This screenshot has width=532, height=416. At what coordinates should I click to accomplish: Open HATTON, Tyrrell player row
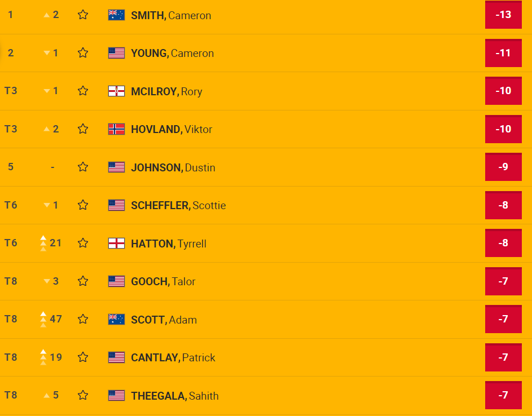click(x=168, y=244)
